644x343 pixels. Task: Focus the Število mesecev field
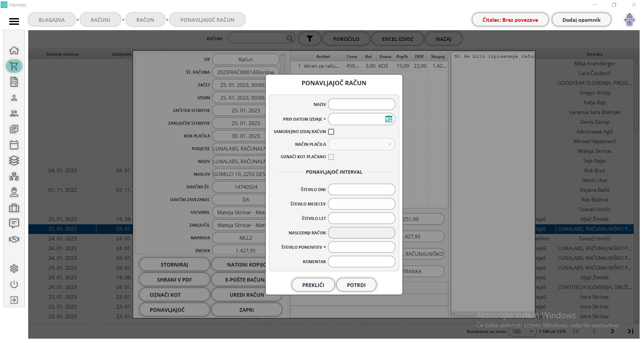pyautogui.click(x=362, y=204)
